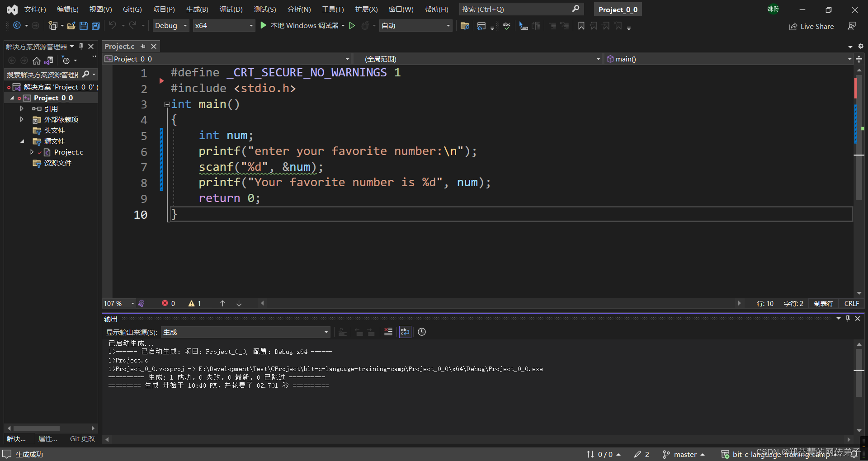The image size is (868, 461).
Task: Click the Save All icon
Action: (x=95, y=26)
